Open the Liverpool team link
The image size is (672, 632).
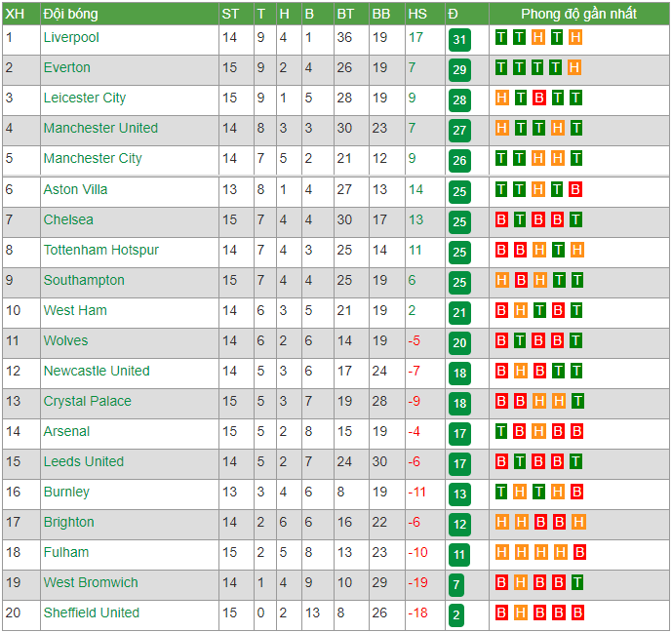[x=71, y=38]
